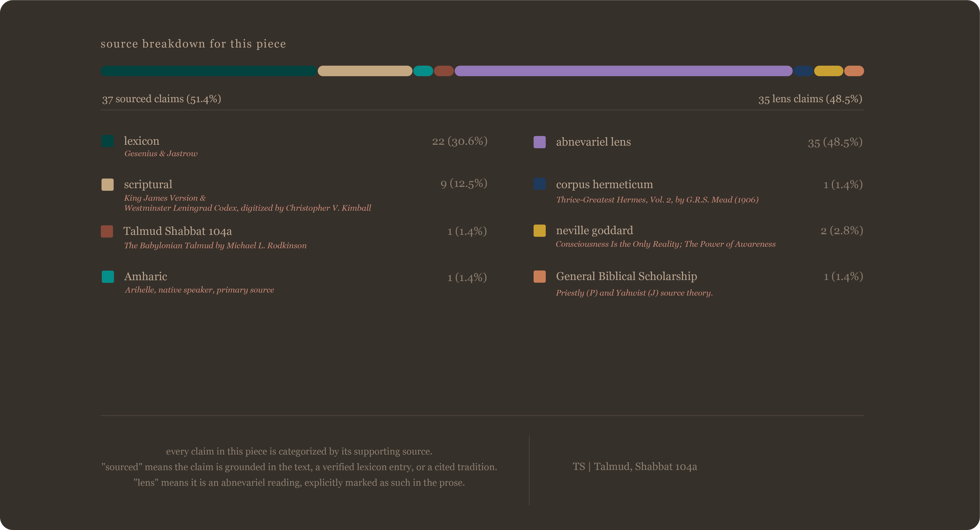Image resolution: width=980 pixels, height=530 pixels.
Task: Click the 'scriptural' source name
Action: 148,184
